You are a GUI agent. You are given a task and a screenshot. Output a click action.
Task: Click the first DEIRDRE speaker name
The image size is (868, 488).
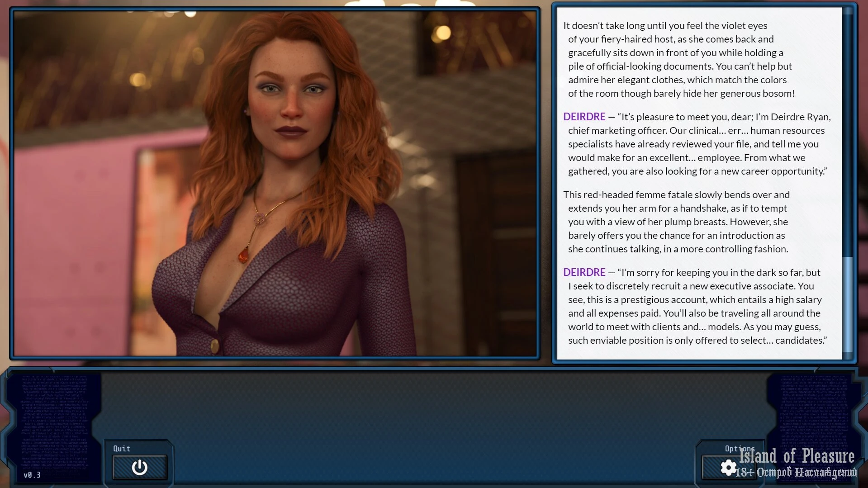[584, 117]
